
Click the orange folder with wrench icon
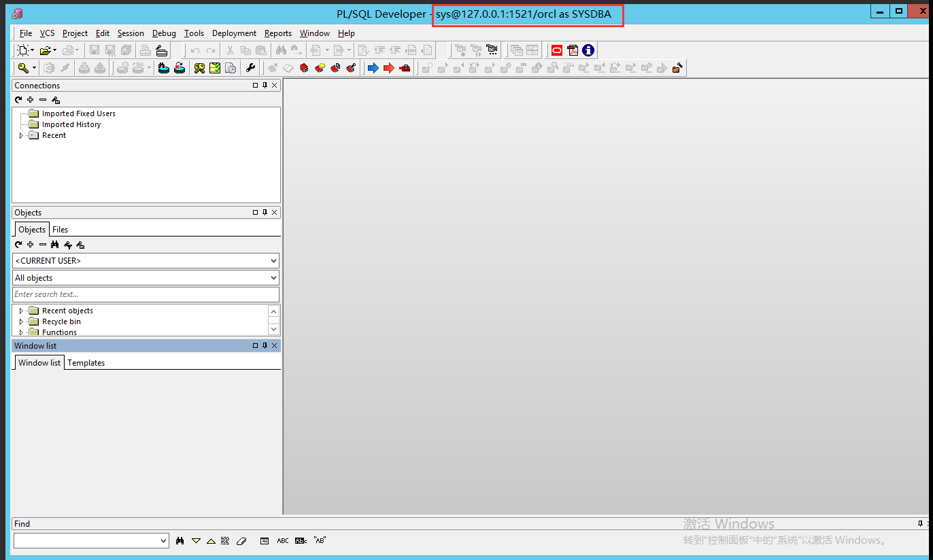[x=677, y=68]
